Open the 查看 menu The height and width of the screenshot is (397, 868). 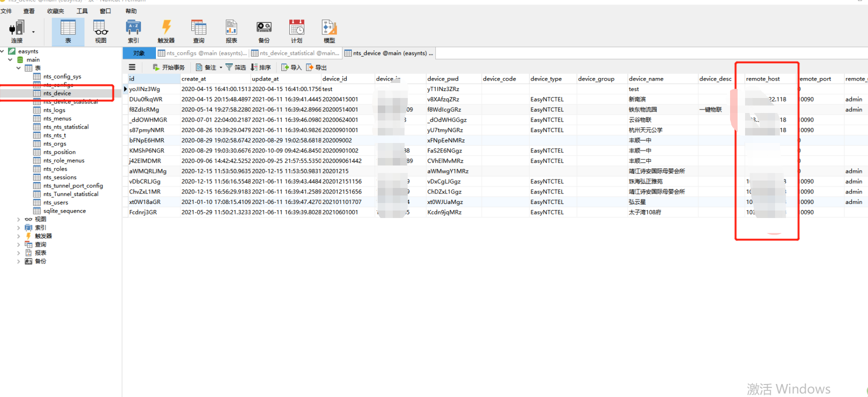click(29, 11)
